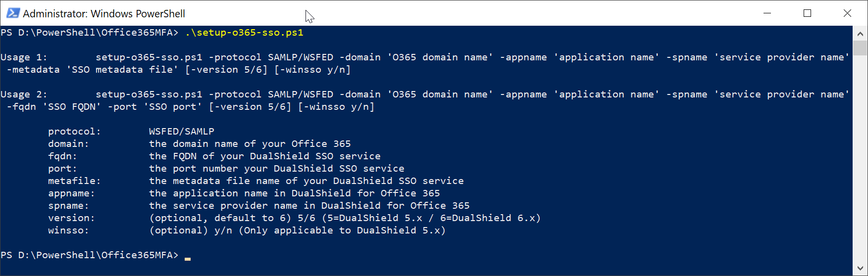
Task: Click the 'Usage 1:' label
Action: pyautogui.click(x=24, y=57)
